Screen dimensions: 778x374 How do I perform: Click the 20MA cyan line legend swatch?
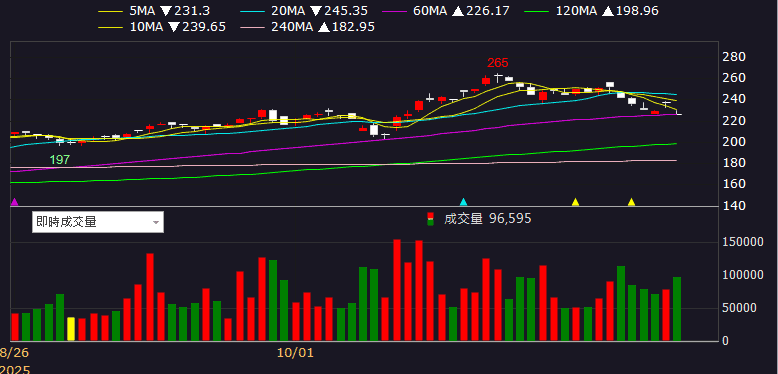point(253,11)
